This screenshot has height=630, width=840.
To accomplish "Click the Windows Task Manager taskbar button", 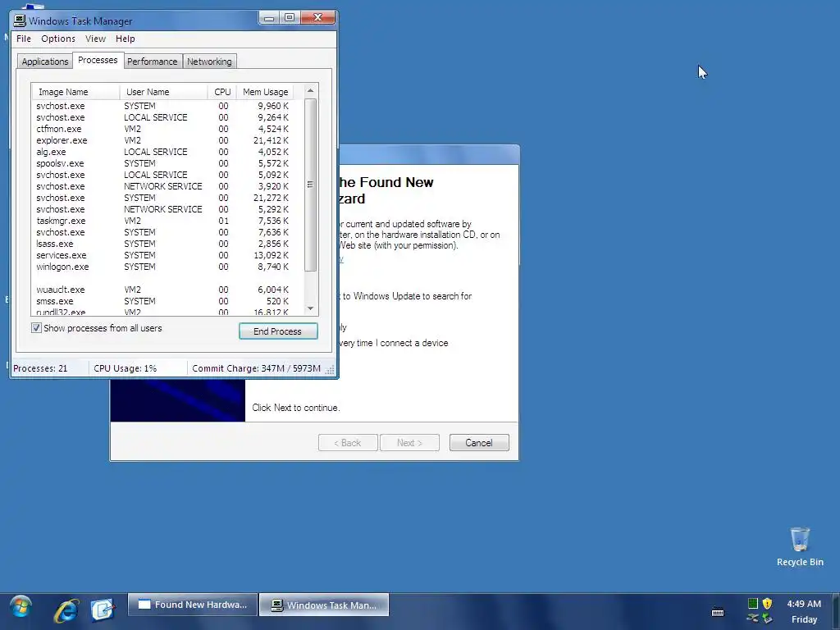I will click(324, 605).
